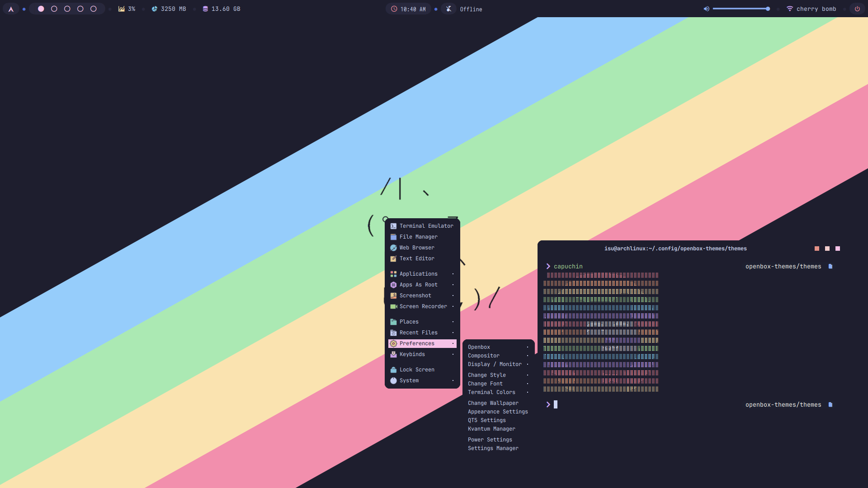Click the Terminal Emulator icon in menu
Image resolution: width=868 pixels, height=488 pixels.
click(393, 226)
